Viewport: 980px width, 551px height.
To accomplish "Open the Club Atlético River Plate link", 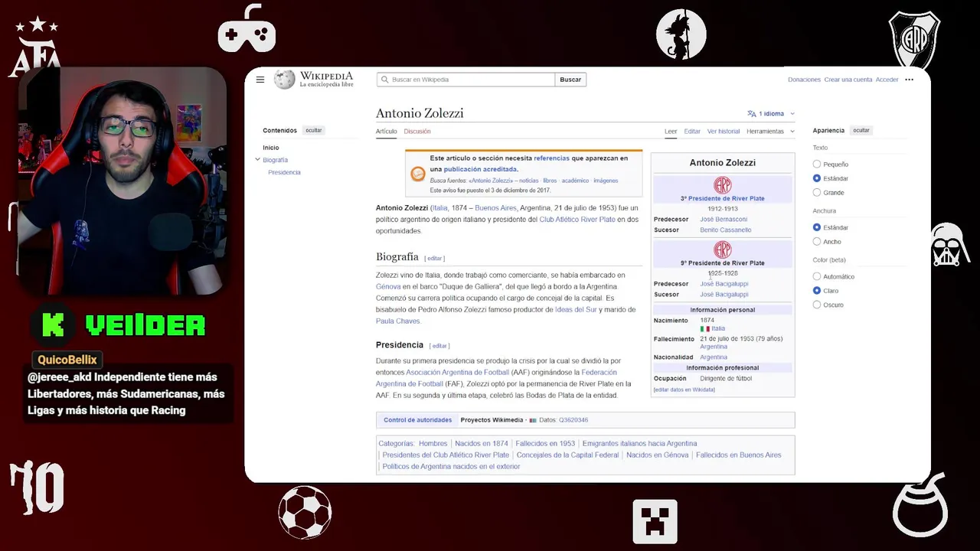I will pyautogui.click(x=577, y=220).
